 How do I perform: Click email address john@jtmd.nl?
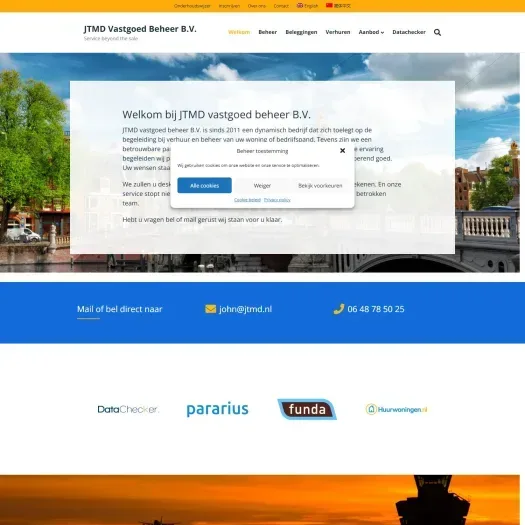[245, 309]
